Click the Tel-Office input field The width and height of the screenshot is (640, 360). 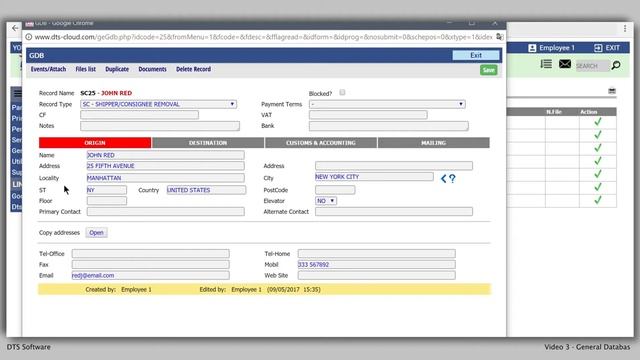point(150,253)
